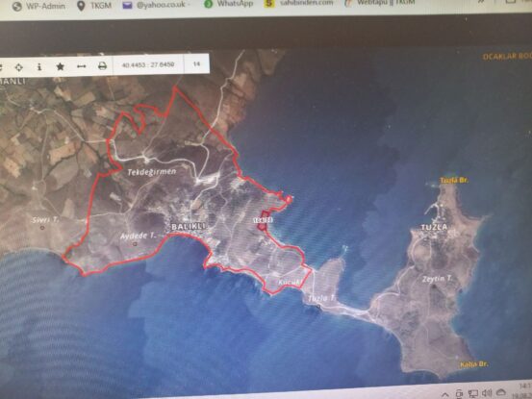Viewport: 532px width, 399px height.
Task: Click the volume speaker tray icon
Action: (487, 393)
